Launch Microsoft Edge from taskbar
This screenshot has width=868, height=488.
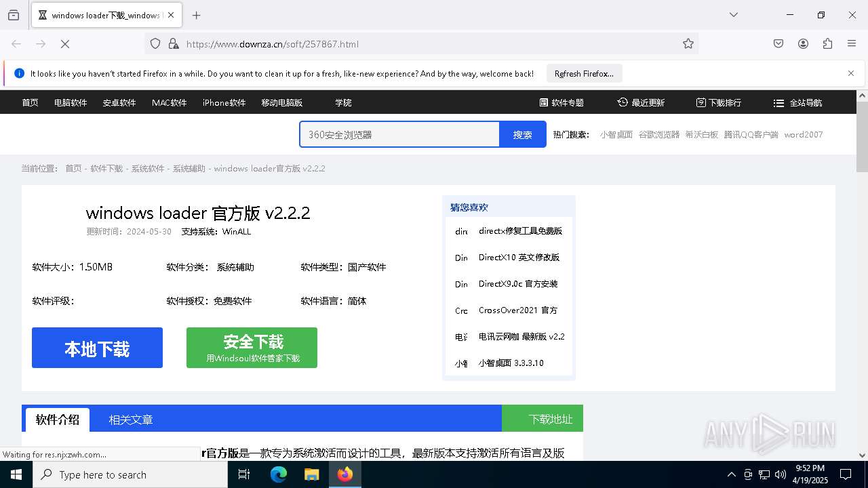pyautogui.click(x=279, y=474)
